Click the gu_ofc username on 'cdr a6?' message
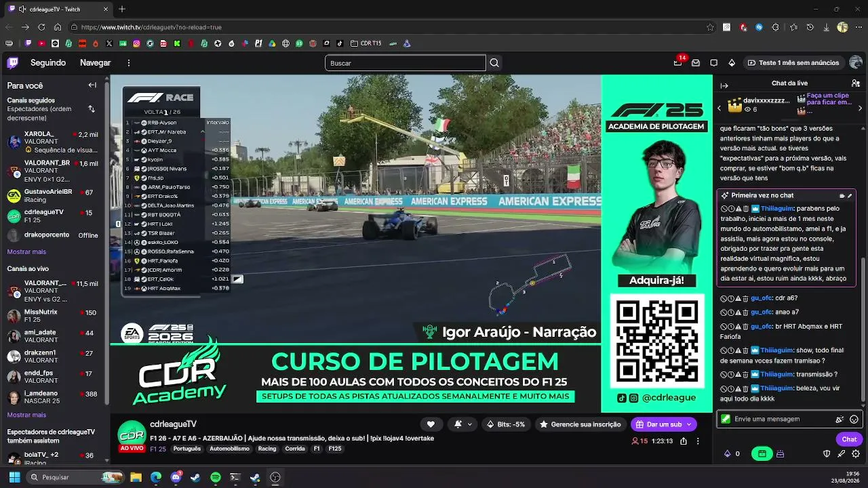 pyautogui.click(x=762, y=298)
